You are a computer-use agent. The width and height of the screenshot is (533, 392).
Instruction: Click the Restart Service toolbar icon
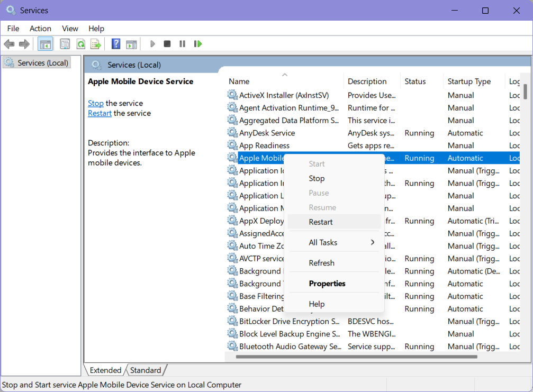point(198,44)
